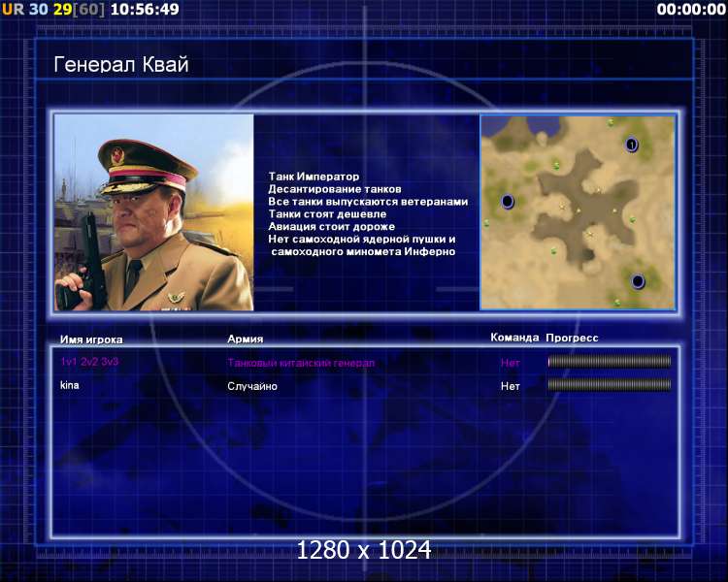Click 'Все танки выпускаются ветеранами' line
The height and width of the screenshot is (582, 728).
click(x=368, y=202)
